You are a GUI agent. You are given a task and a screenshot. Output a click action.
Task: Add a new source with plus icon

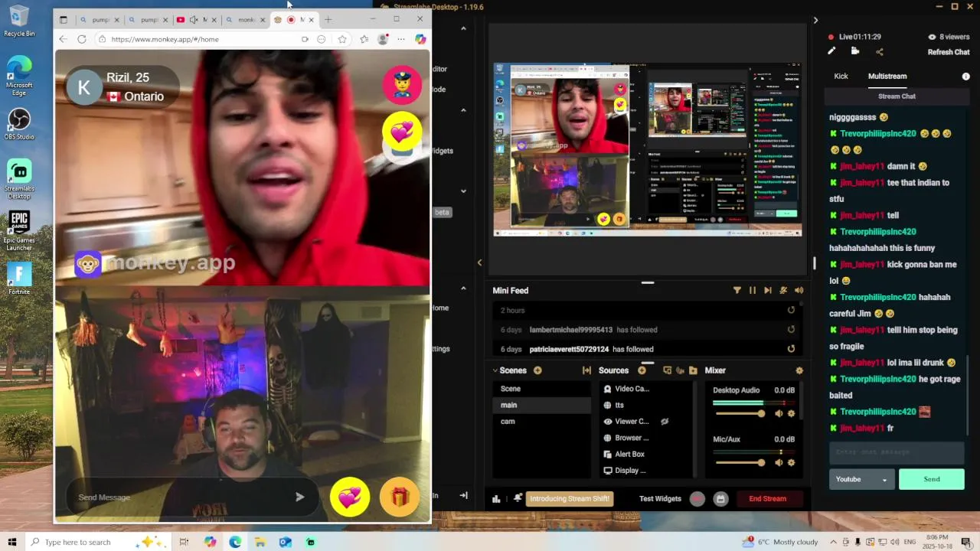642,370
